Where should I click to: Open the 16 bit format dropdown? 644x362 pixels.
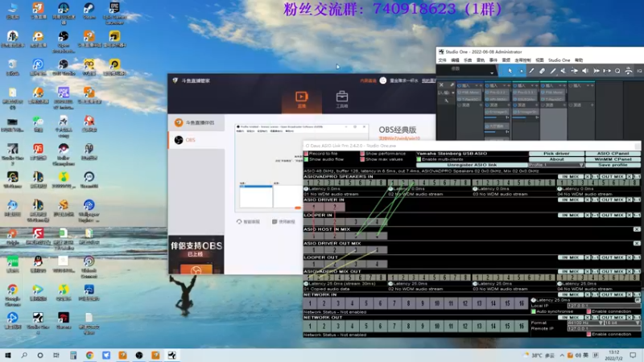pyautogui.click(x=622, y=323)
